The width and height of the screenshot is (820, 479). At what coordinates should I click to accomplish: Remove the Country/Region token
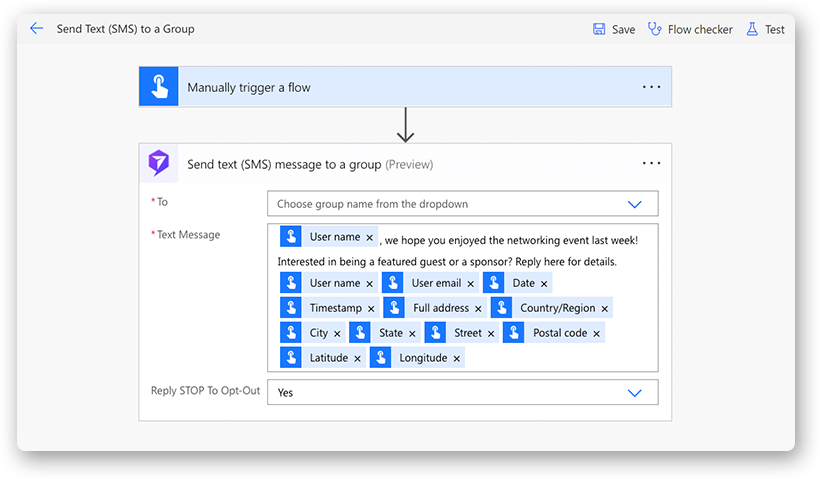pos(605,309)
